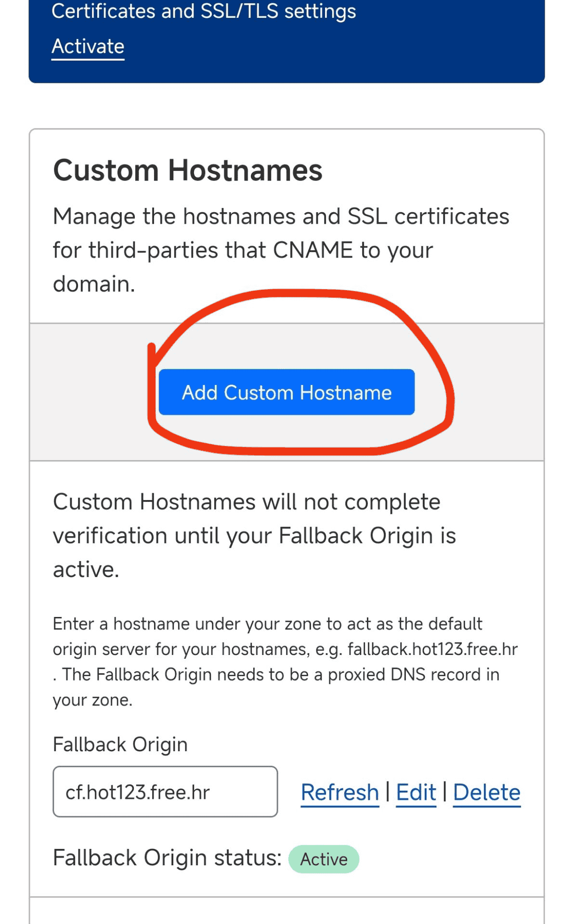Edit the Fallback Origin hostname
Viewport: 573px width, 924px height.
(x=416, y=793)
